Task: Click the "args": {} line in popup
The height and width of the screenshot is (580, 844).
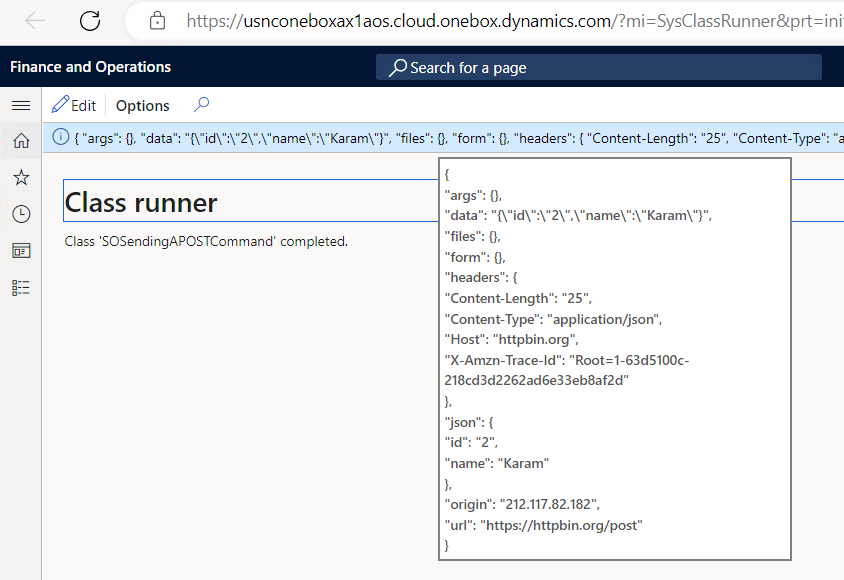Action: point(473,195)
